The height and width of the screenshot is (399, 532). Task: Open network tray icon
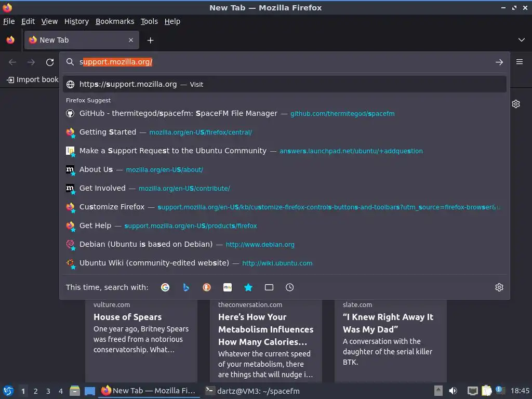472,391
